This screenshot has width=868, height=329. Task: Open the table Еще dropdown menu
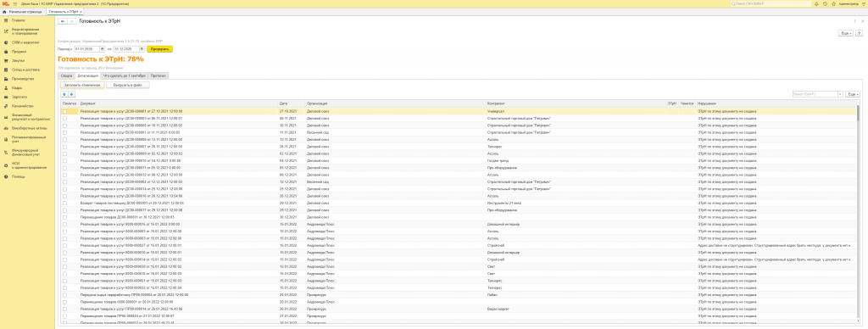[x=853, y=95]
